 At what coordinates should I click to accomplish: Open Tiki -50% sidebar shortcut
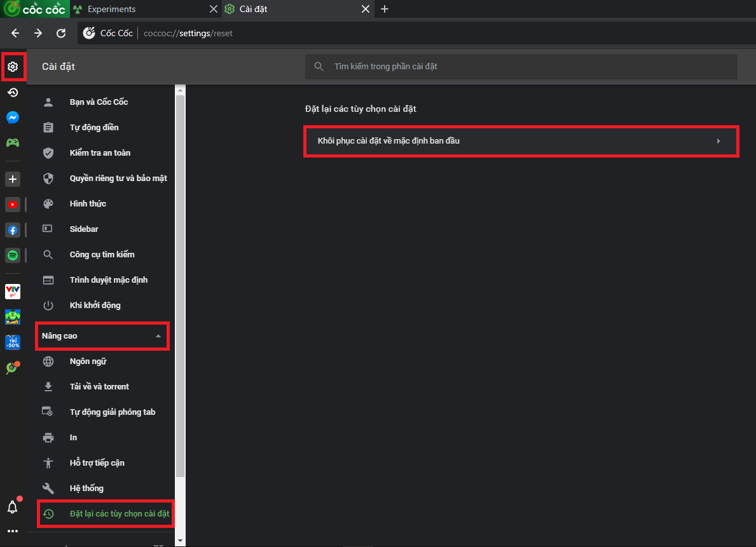(x=13, y=342)
